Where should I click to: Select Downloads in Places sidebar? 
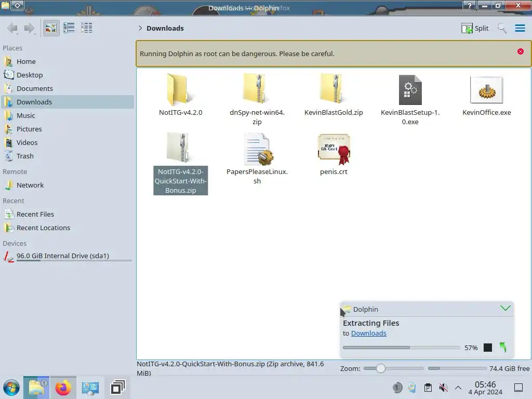coord(67,102)
